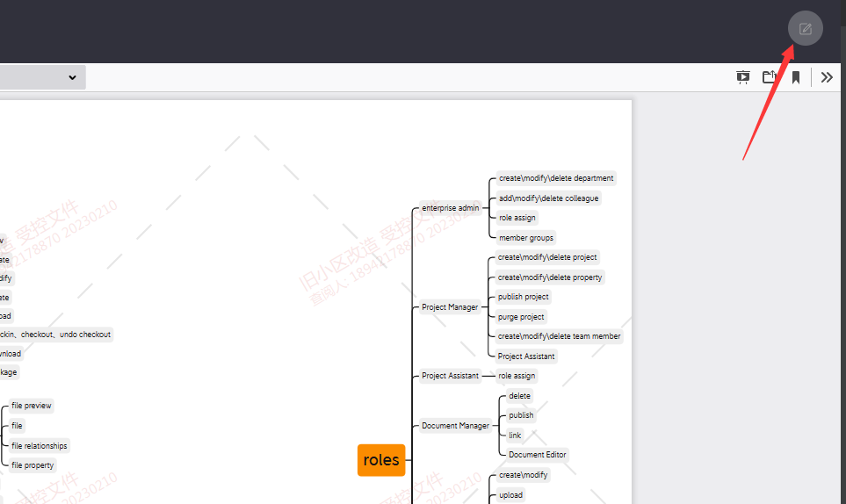Expand more tools with double chevron
The image size is (846, 504).
point(827,77)
